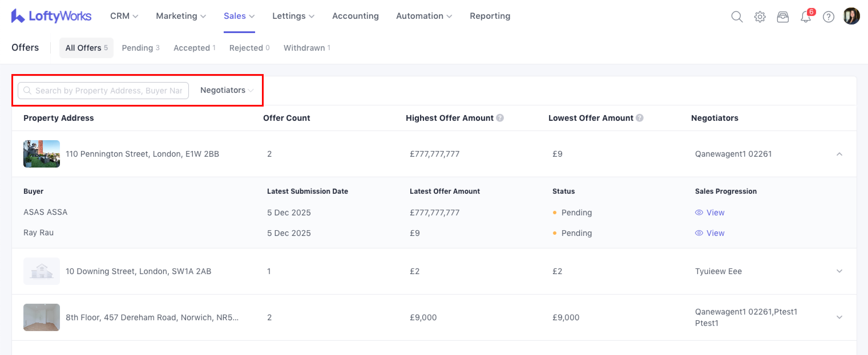This screenshot has width=868, height=355.
Task: Expand the 457 Dereham Road row
Action: (839, 317)
